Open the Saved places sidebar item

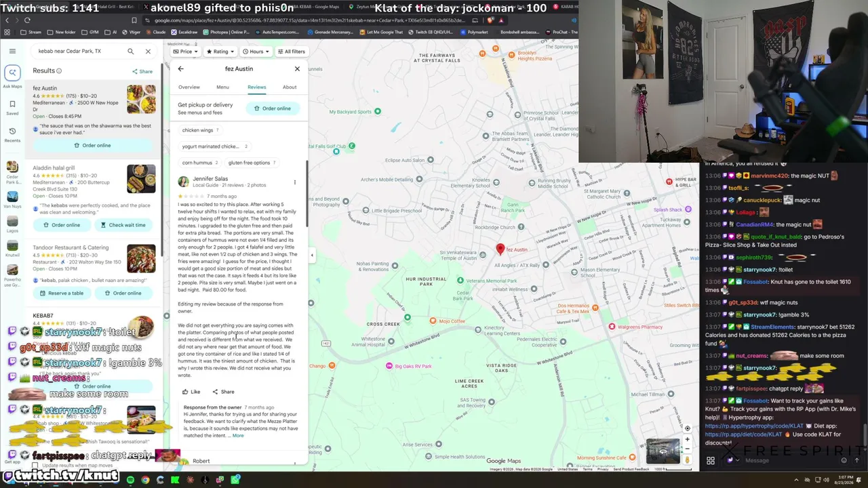pyautogui.click(x=12, y=107)
